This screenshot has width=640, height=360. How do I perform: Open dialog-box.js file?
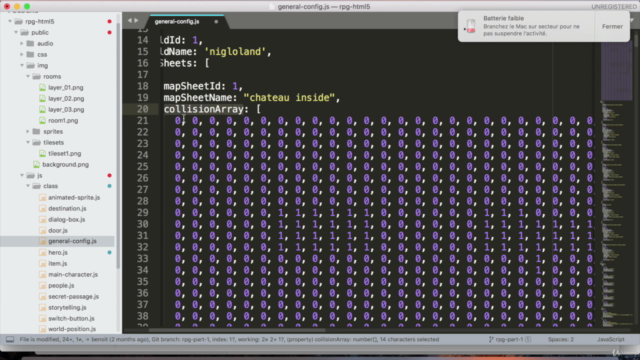coord(67,219)
